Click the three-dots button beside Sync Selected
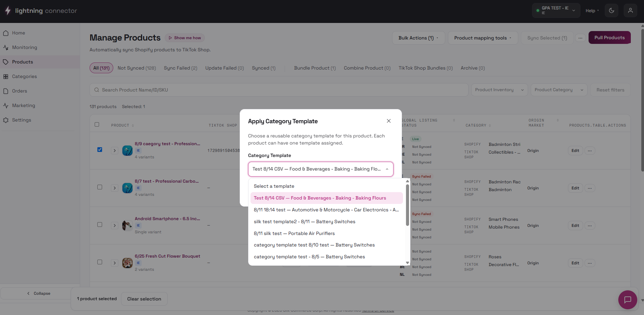Screen dimensions: 644x315 pyautogui.click(x=580, y=38)
